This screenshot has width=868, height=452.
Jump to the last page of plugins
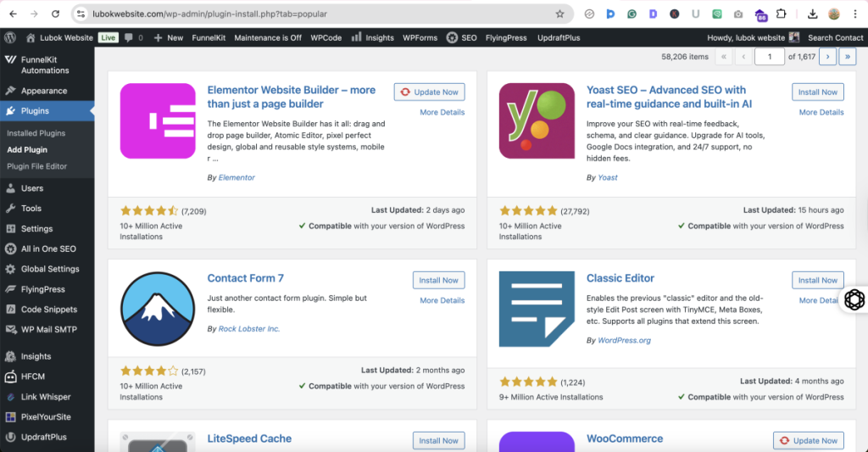click(x=847, y=57)
